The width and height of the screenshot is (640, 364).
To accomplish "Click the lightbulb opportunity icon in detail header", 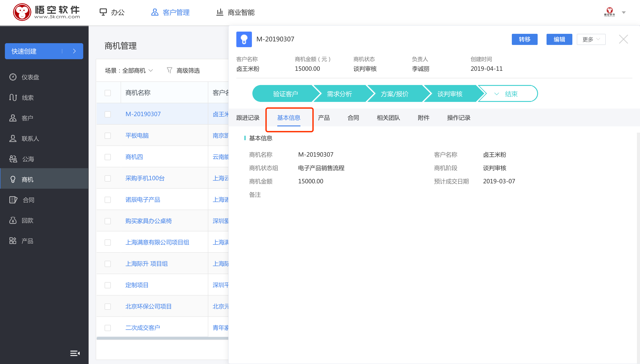I will click(x=244, y=39).
